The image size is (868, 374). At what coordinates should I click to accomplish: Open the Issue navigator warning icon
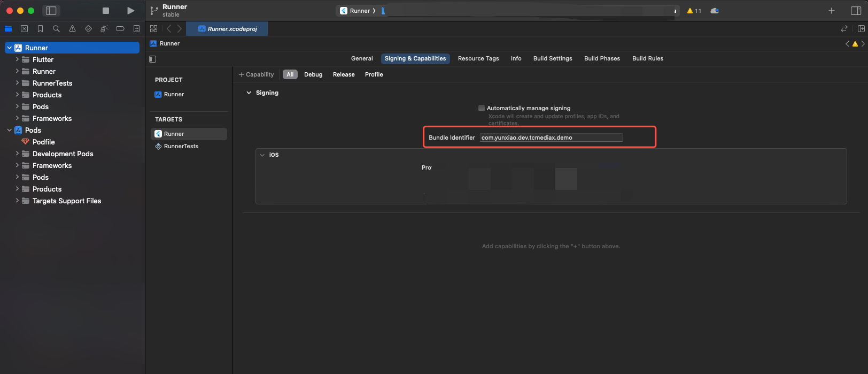72,29
